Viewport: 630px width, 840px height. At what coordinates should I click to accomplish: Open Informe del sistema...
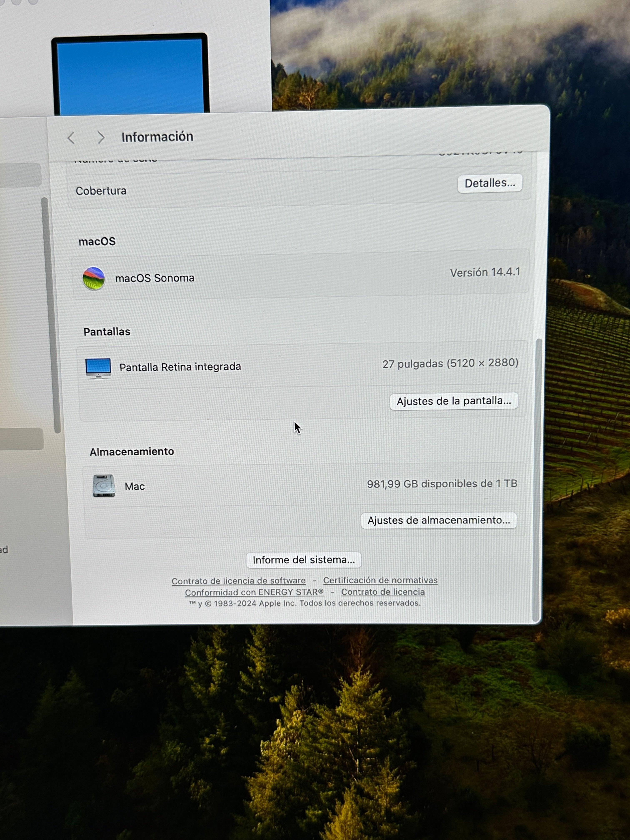[304, 560]
